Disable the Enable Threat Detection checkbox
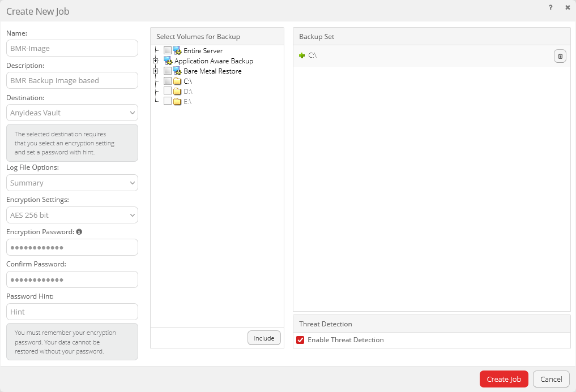 pos(301,340)
